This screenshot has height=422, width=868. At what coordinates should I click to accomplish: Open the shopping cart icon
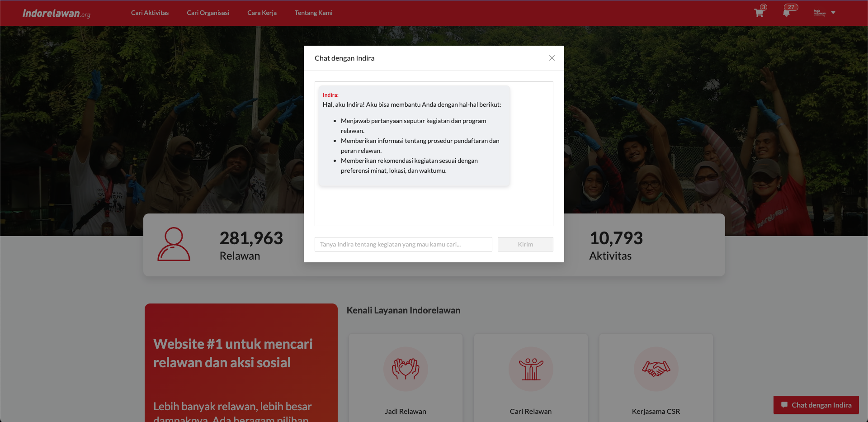pos(759,13)
